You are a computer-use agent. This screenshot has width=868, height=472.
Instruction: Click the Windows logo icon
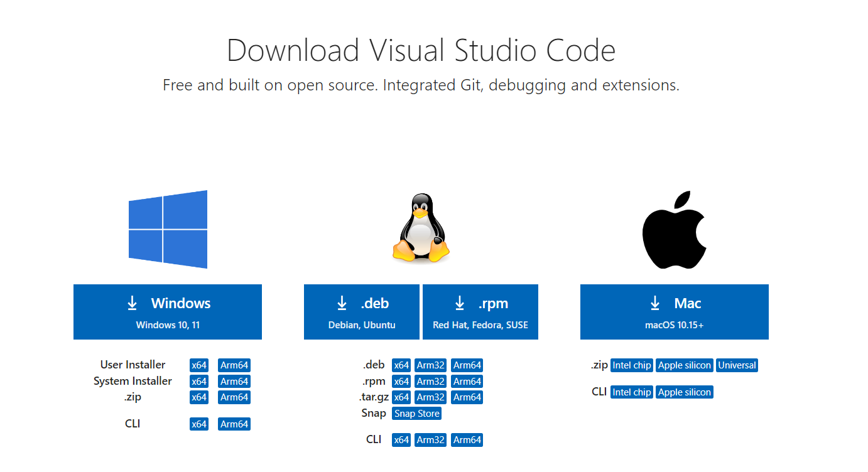click(168, 229)
